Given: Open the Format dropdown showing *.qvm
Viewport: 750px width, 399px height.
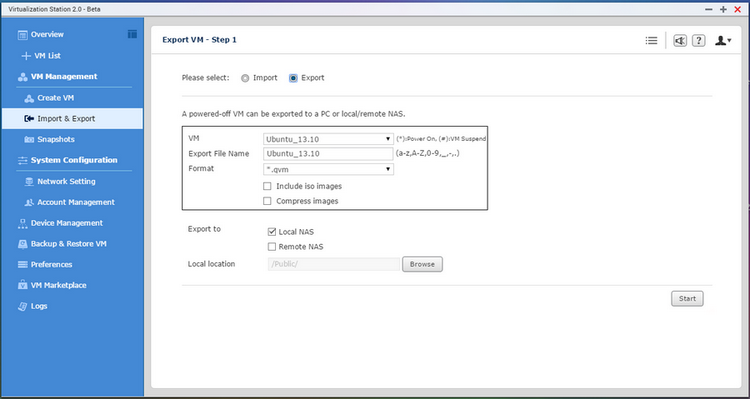Looking at the screenshot, I should click(329, 169).
